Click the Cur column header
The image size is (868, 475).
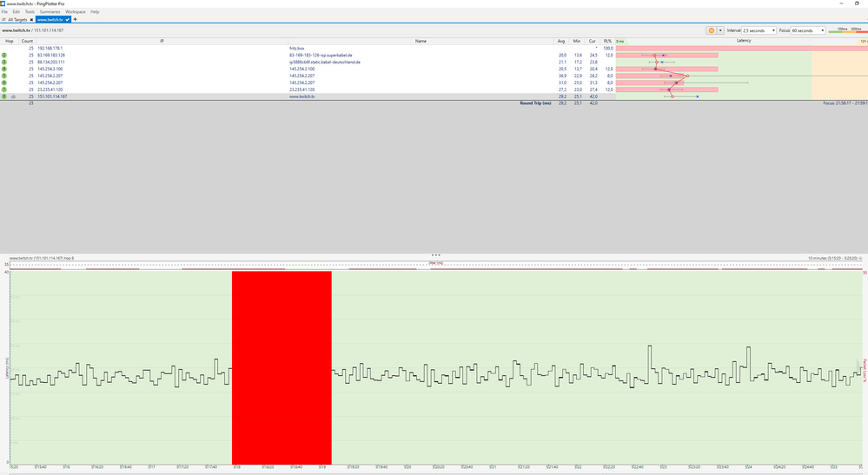point(593,41)
